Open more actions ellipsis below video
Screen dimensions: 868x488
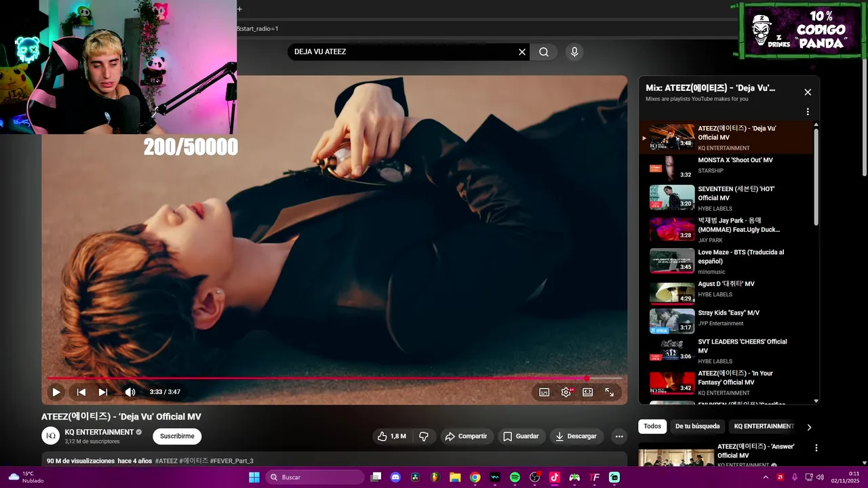click(x=619, y=436)
